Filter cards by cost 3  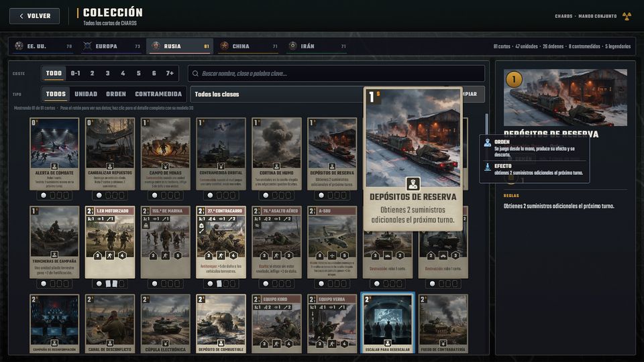(x=107, y=74)
